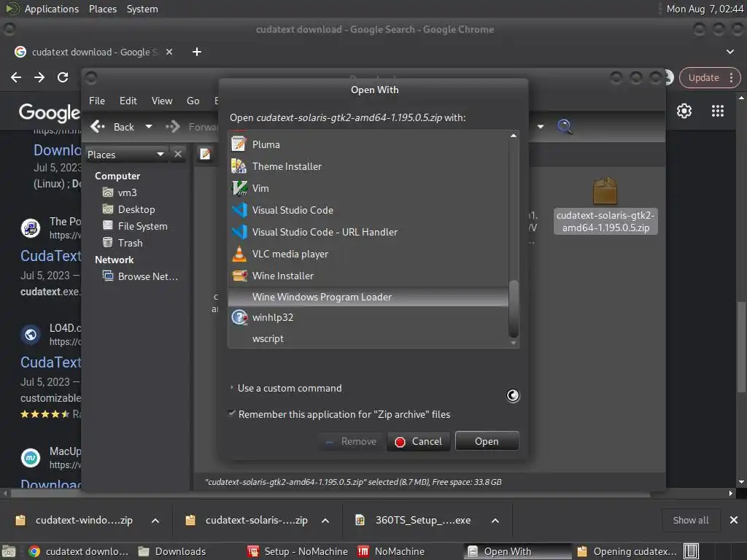Open the Places menu in top panel
The height and width of the screenshot is (560, 747).
(103, 9)
